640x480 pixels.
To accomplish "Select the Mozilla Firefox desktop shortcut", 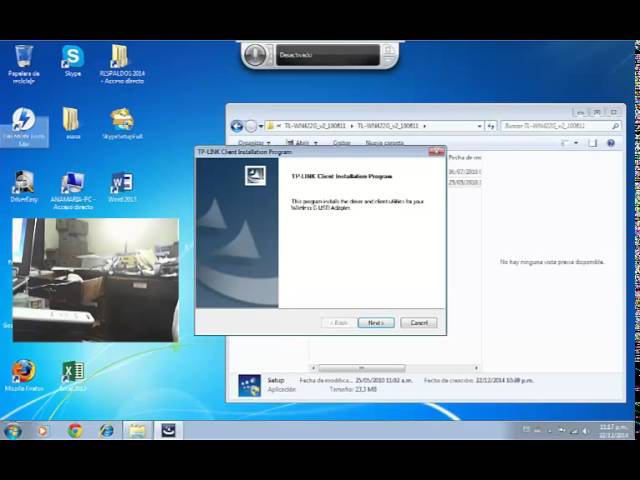I will pos(24,376).
